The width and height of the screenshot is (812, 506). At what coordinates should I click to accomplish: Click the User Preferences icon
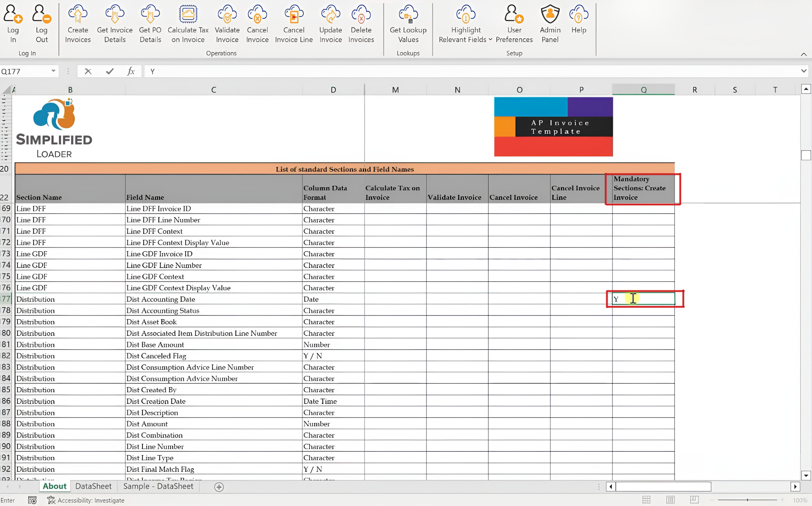(514, 23)
